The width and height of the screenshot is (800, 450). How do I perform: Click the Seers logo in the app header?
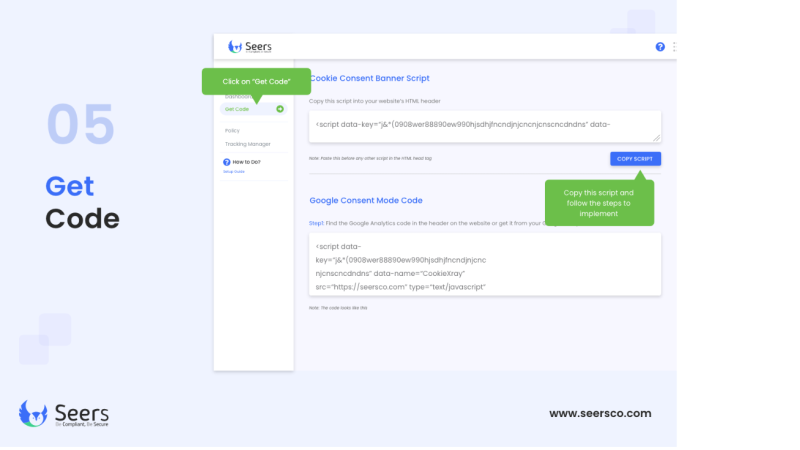[x=249, y=47]
